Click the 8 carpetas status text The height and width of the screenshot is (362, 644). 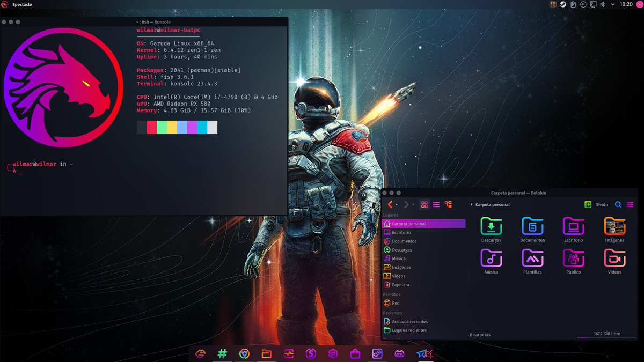pos(480,335)
